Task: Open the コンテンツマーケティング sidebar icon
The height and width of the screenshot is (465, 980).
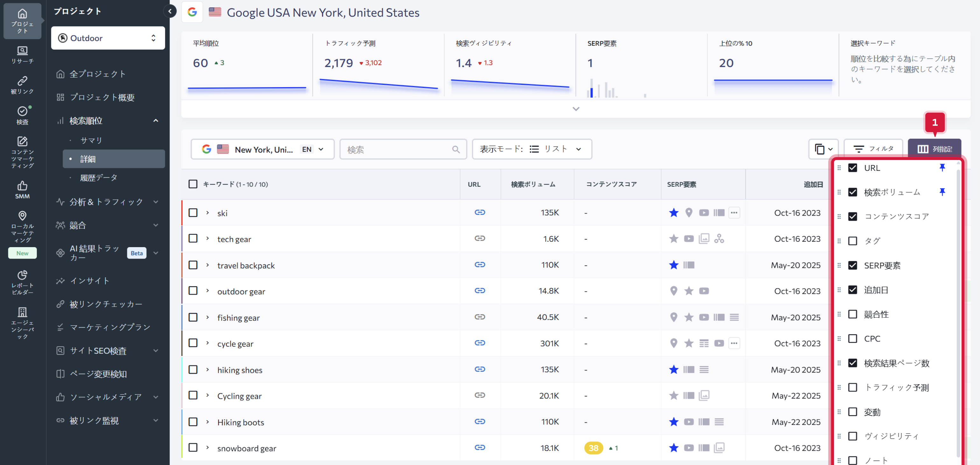Action: tap(22, 152)
